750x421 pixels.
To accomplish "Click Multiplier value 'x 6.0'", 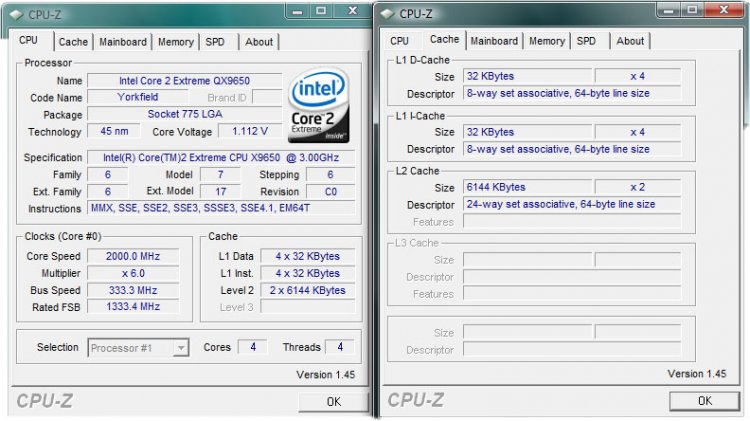I will [x=133, y=274].
